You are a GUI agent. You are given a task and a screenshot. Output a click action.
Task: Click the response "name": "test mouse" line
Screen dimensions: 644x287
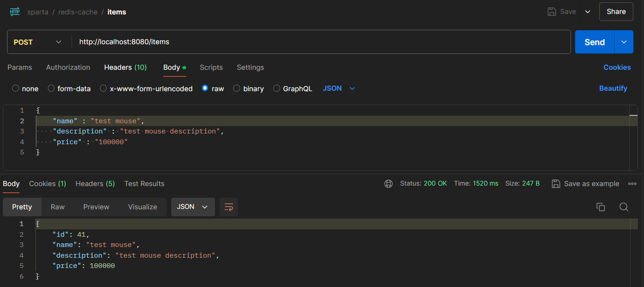96,245
